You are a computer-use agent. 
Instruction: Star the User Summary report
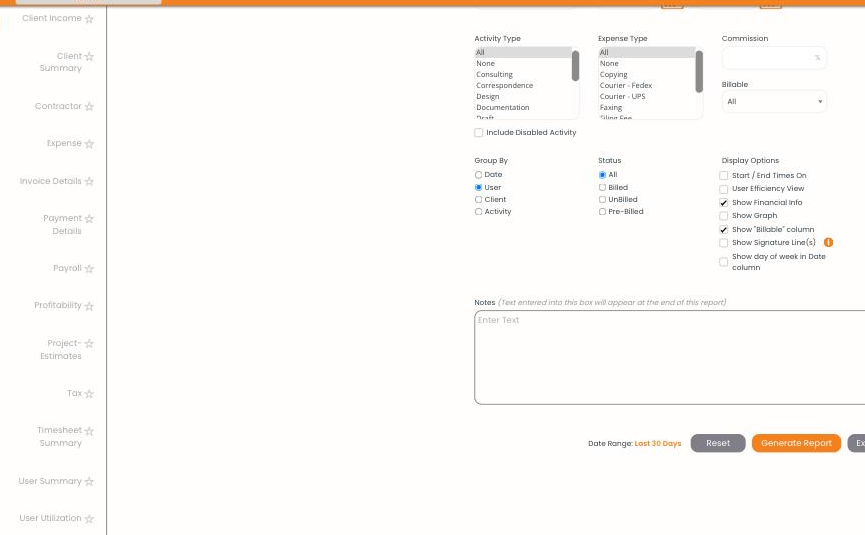coord(89,482)
